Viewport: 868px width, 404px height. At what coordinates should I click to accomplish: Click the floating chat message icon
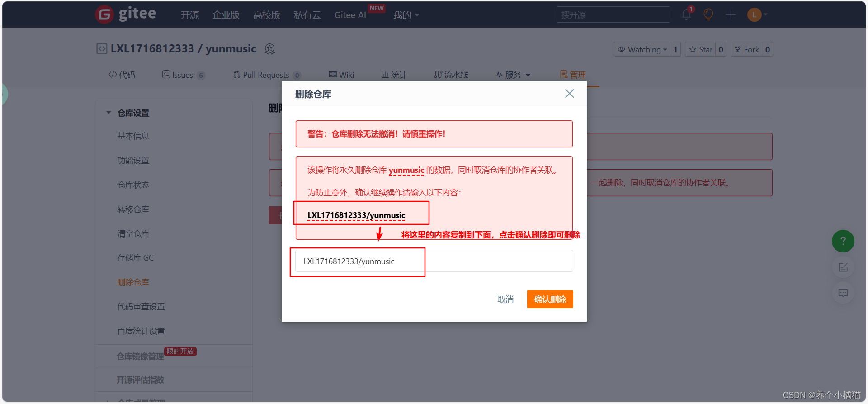coord(843,293)
